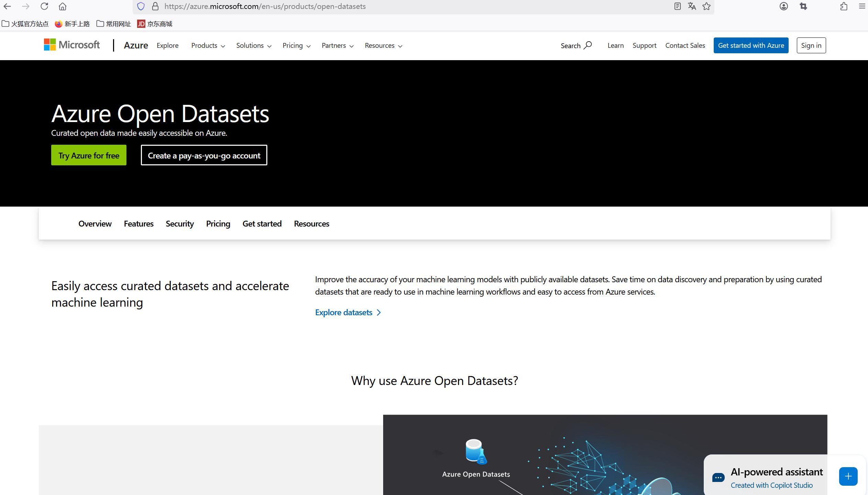This screenshot has width=868, height=495.
Task: Jump to the Security section tab
Action: (x=180, y=224)
